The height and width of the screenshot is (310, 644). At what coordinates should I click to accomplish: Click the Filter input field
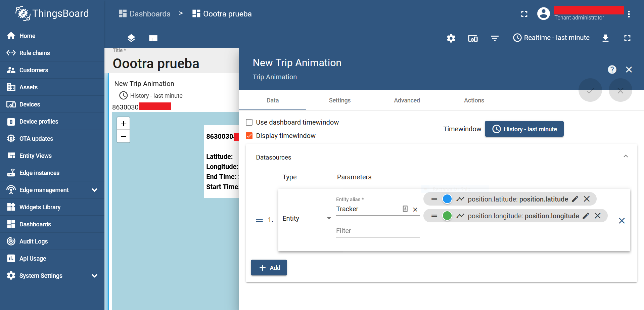[x=378, y=231]
